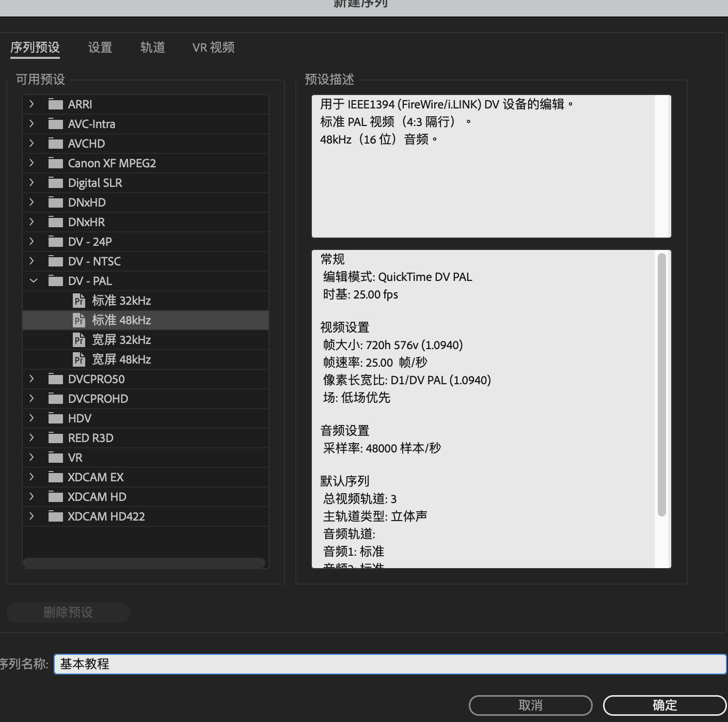Click the folder icon beside ARRI
Screen dimensions: 728x722
[55, 104]
